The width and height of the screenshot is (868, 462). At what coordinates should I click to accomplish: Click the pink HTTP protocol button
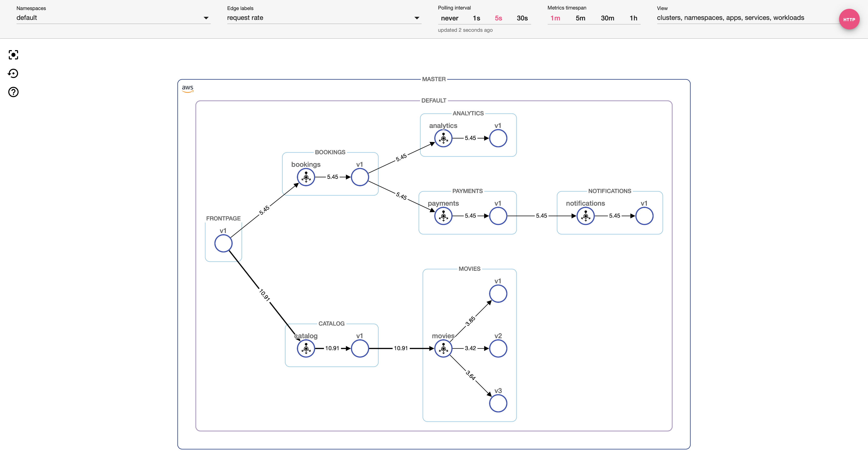tap(849, 19)
